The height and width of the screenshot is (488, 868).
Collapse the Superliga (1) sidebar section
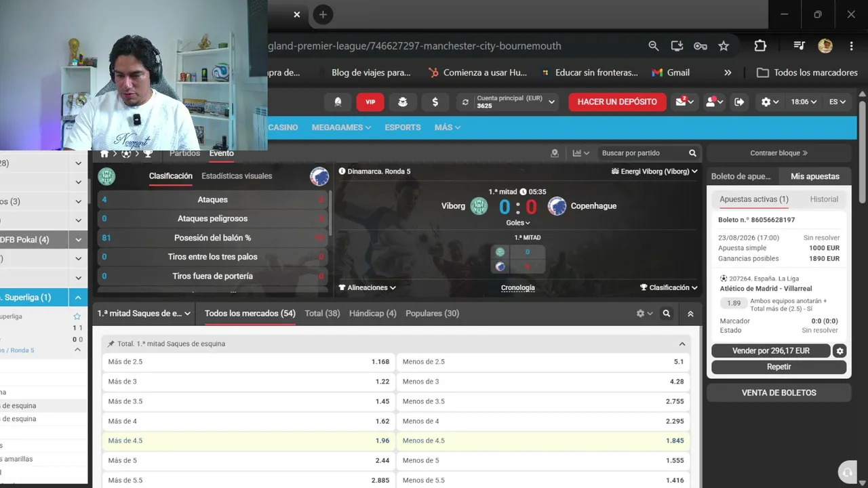tap(78, 298)
